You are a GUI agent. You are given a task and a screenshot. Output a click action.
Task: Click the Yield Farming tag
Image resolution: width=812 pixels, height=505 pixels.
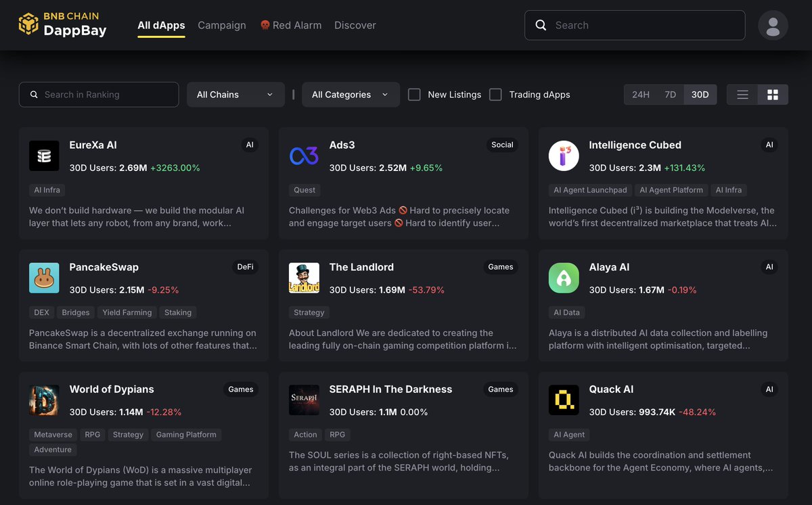(127, 312)
